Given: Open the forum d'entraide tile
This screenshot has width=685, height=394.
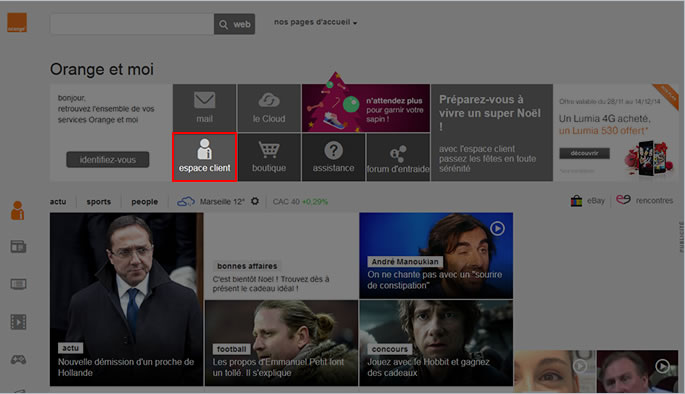Looking at the screenshot, I should point(398,157).
